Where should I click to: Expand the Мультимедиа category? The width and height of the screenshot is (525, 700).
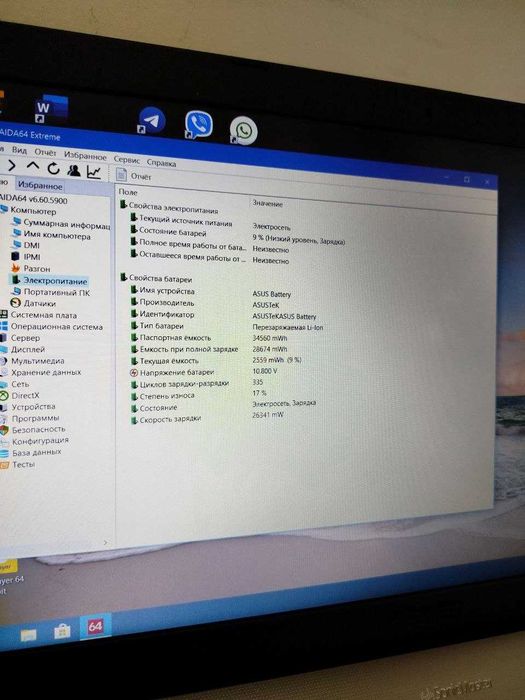33,361
